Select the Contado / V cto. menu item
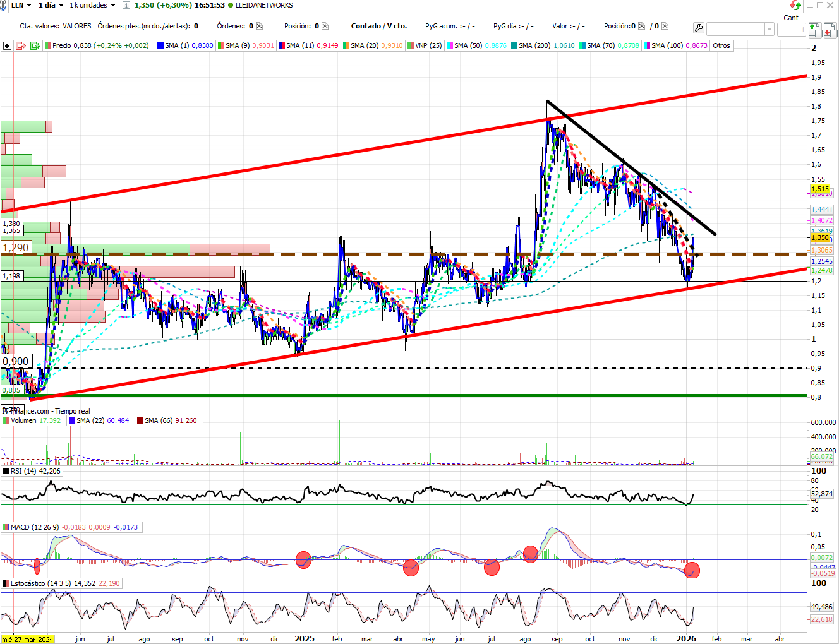This screenshot has height=644, width=839. pos(379,26)
